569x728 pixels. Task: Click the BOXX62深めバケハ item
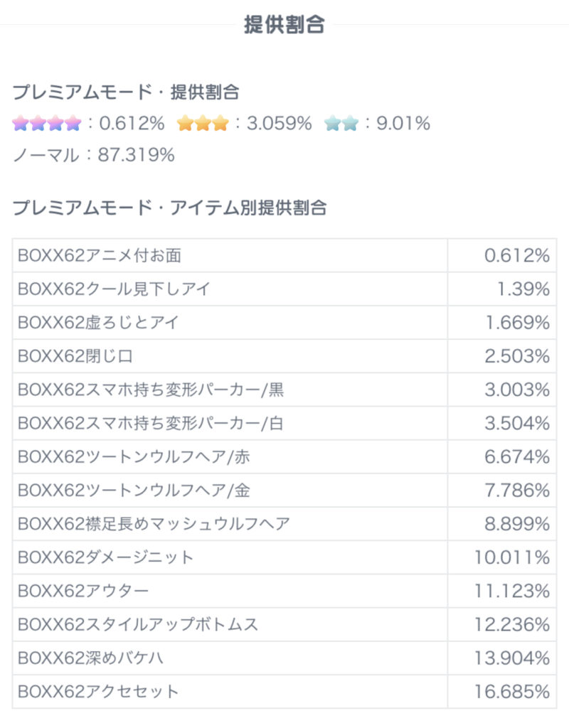[90, 658]
